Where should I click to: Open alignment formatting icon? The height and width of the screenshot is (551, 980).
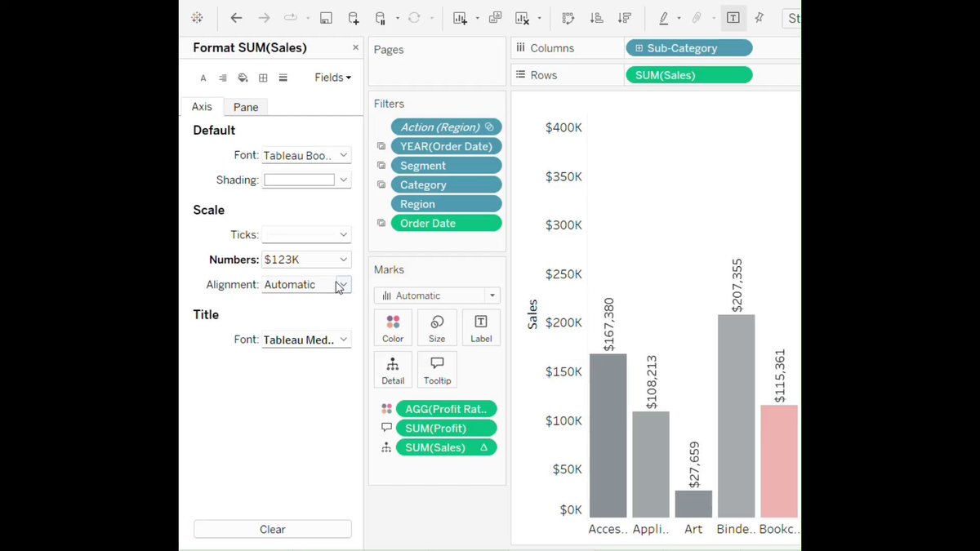[x=223, y=78]
